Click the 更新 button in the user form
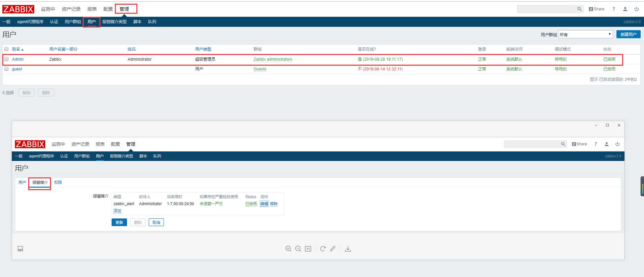 pyautogui.click(x=119, y=222)
